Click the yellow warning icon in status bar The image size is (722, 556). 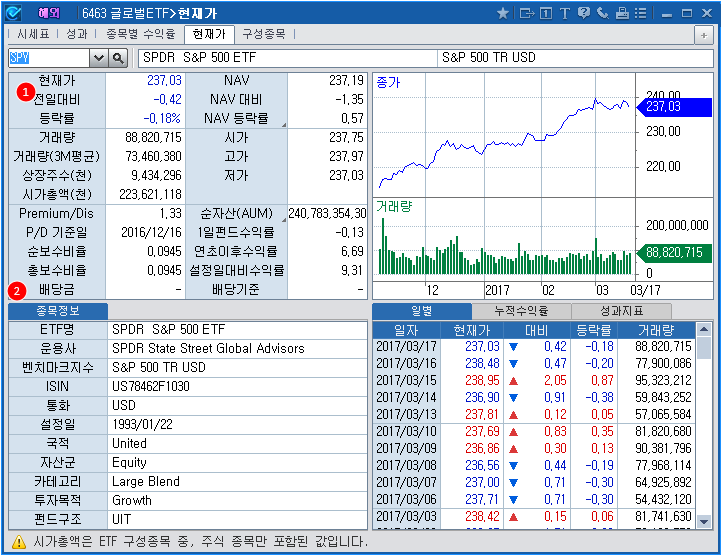[x=18, y=542]
